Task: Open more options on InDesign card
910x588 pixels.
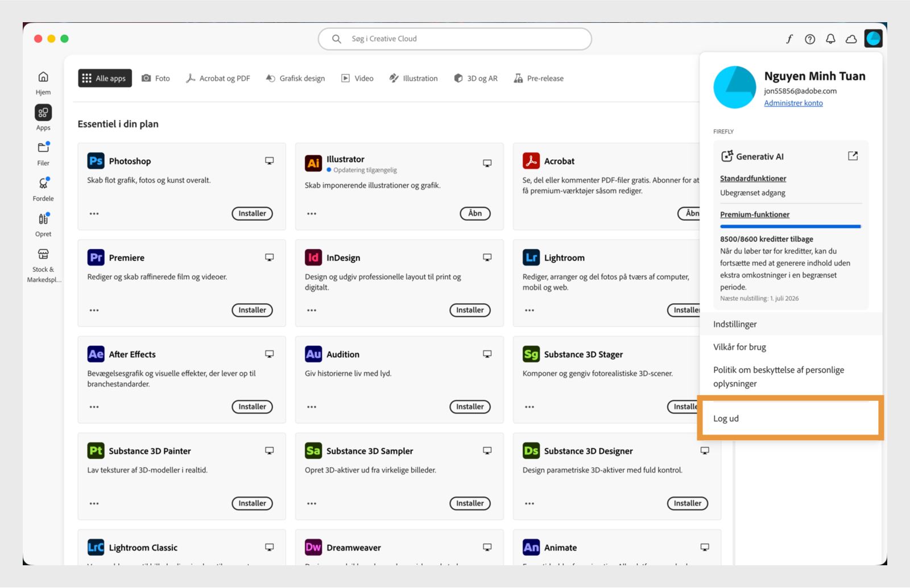Action: 312,310
